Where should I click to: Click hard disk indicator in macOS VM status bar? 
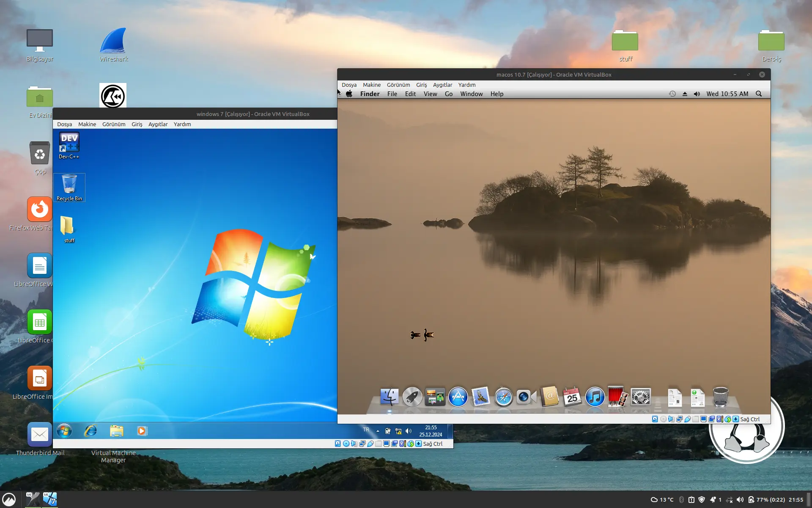[655, 419]
